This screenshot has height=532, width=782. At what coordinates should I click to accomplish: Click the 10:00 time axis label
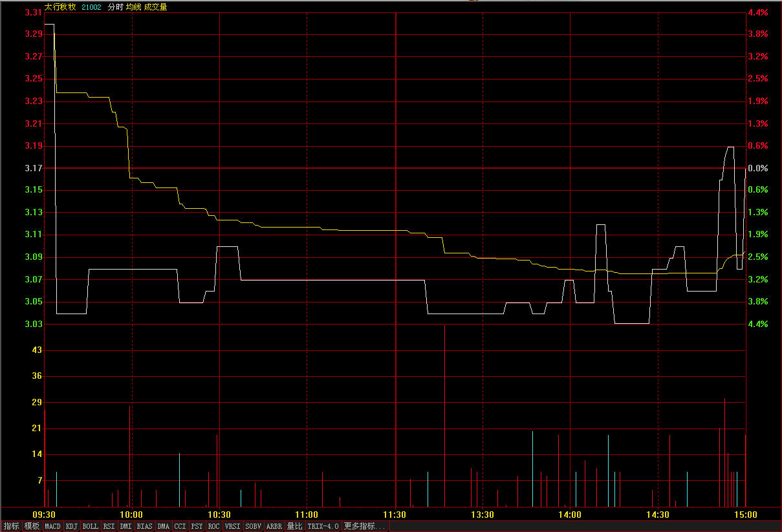[132, 515]
